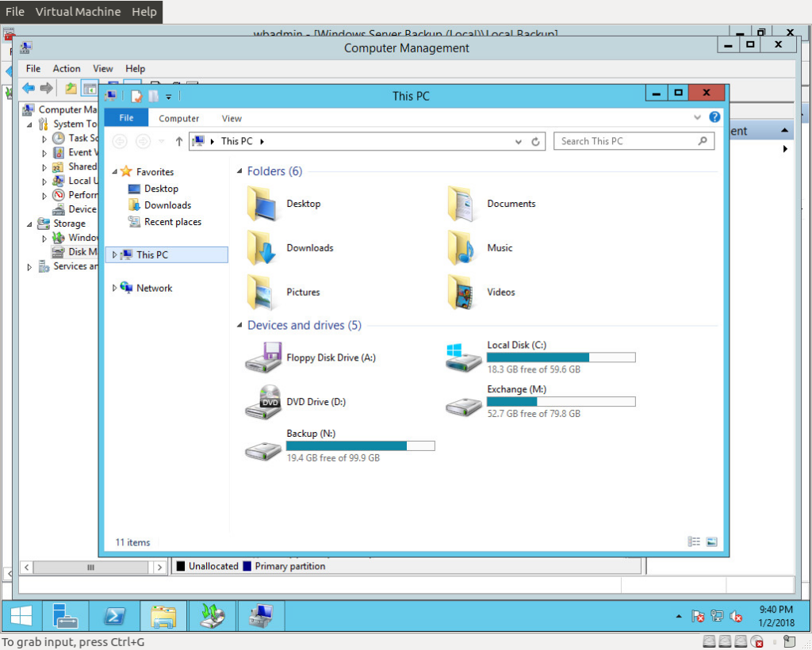Select Backup (N:) drive
Viewport: 812px width, 650px height.
pyautogui.click(x=339, y=445)
